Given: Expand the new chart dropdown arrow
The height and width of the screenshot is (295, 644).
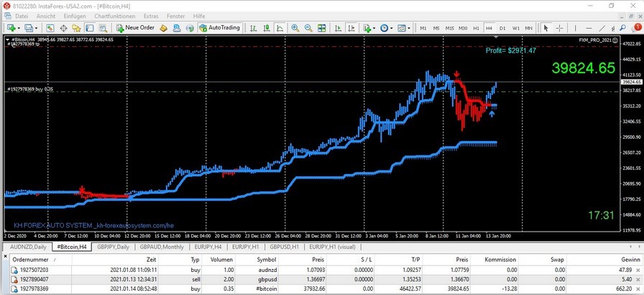Looking at the screenshot, I should (18, 28).
